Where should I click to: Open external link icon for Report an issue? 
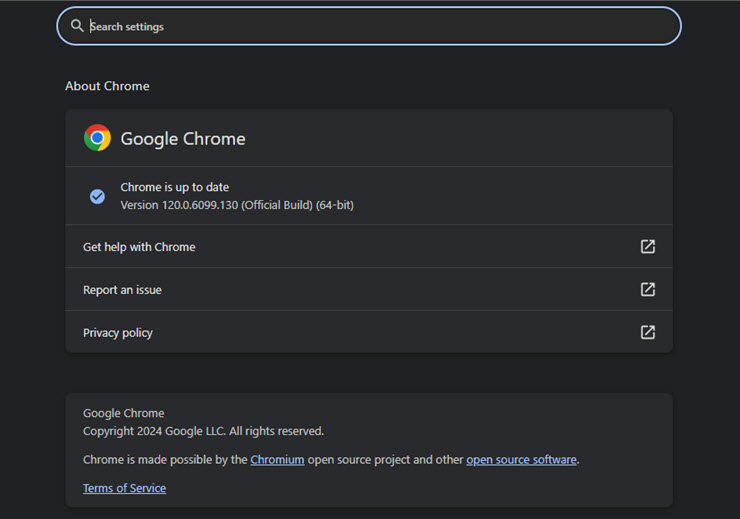648,289
